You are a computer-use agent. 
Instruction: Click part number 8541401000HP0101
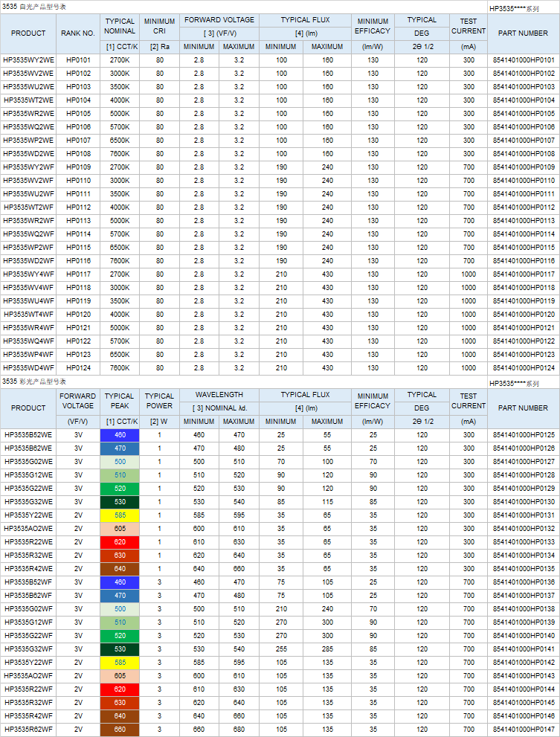pos(524,60)
